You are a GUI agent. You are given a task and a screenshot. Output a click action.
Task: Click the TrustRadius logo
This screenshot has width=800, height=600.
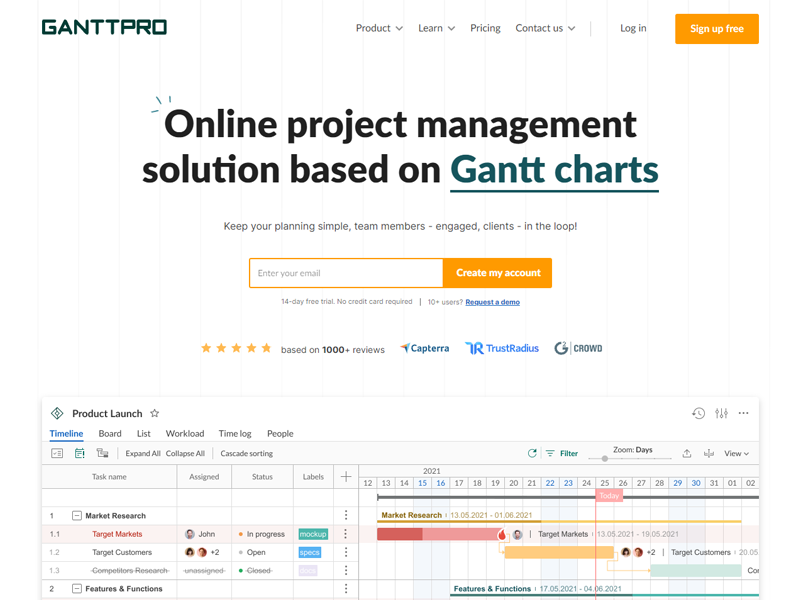pyautogui.click(x=502, y=348)
